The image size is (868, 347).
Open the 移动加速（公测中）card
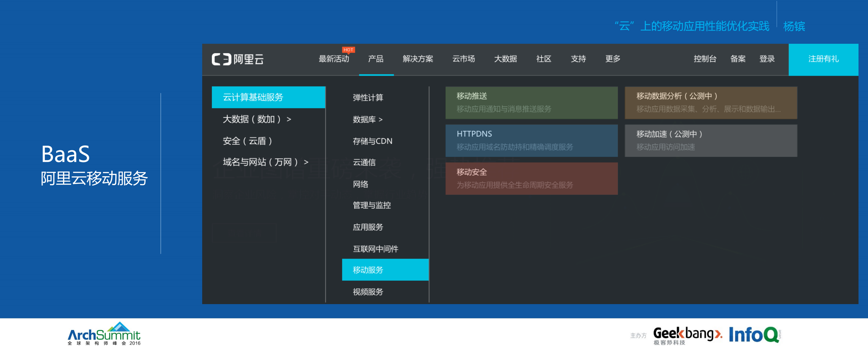pos(711,141)
